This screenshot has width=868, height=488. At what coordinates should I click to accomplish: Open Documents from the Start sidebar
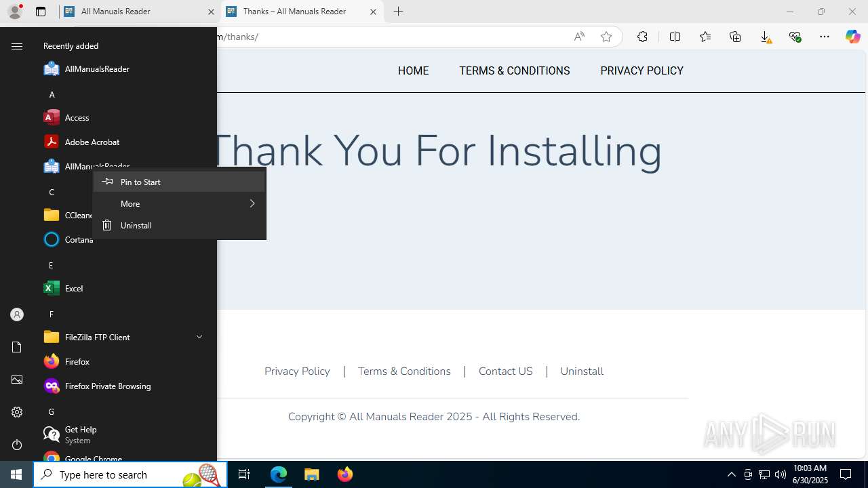[17, 347]
